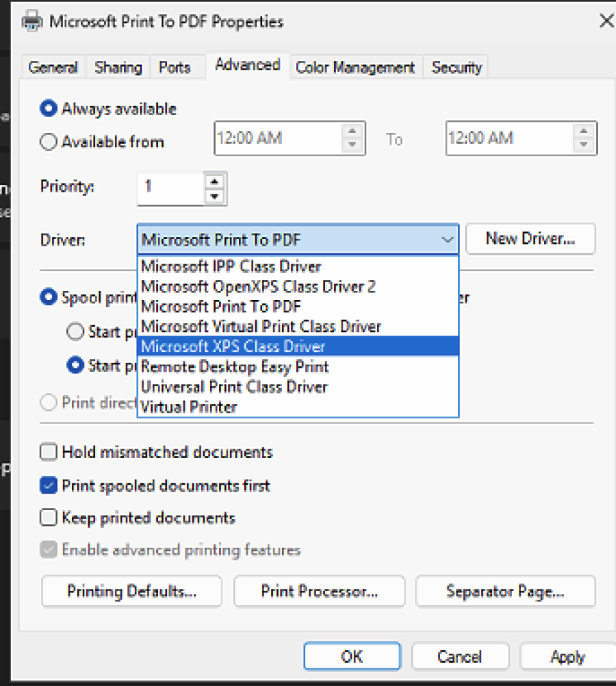Screen dimensions: 616x686
Task: Uncheck Print spooled documents first
Action: click(x=49, y=486)
